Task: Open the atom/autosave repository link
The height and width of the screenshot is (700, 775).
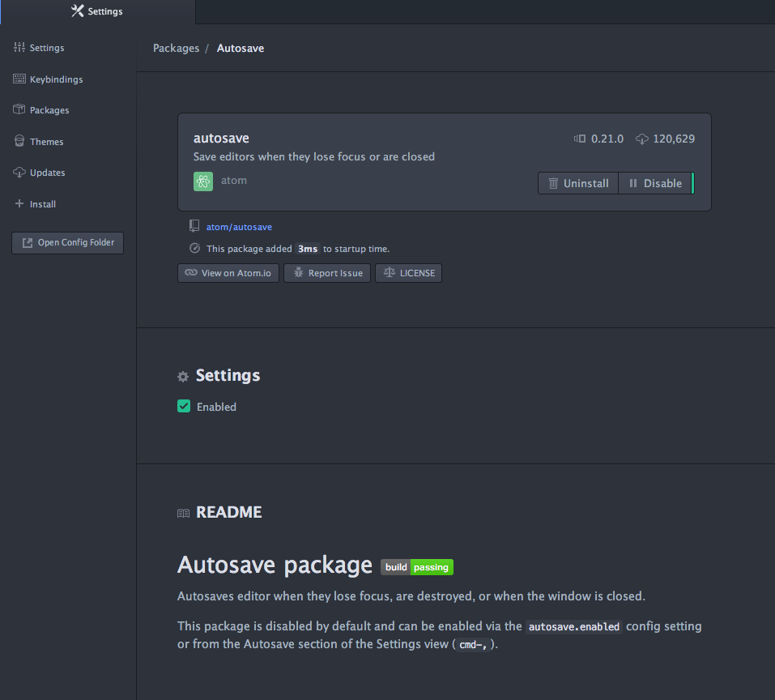Action: click(239, 227)
